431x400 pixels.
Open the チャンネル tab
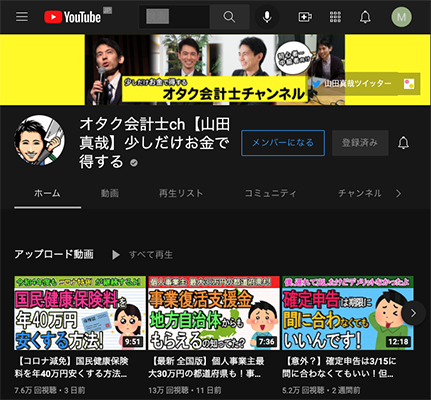coord(360,193)
